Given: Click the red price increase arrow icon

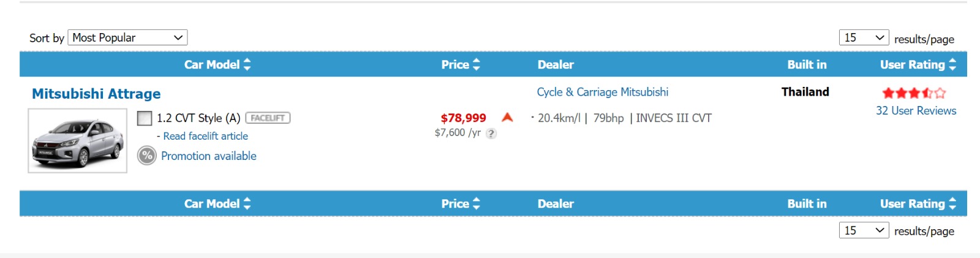Looking at the screenshot, I should (x=507, y=117).
